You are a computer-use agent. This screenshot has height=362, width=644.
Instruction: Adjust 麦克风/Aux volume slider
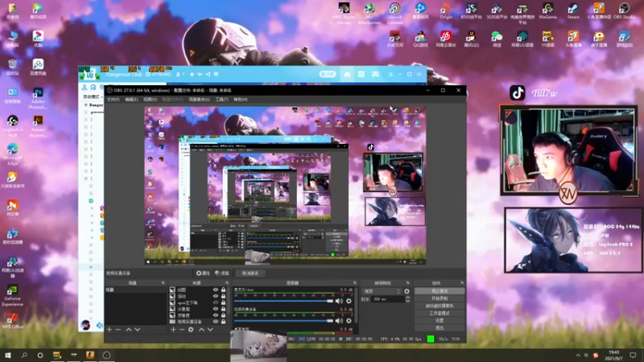284,301
